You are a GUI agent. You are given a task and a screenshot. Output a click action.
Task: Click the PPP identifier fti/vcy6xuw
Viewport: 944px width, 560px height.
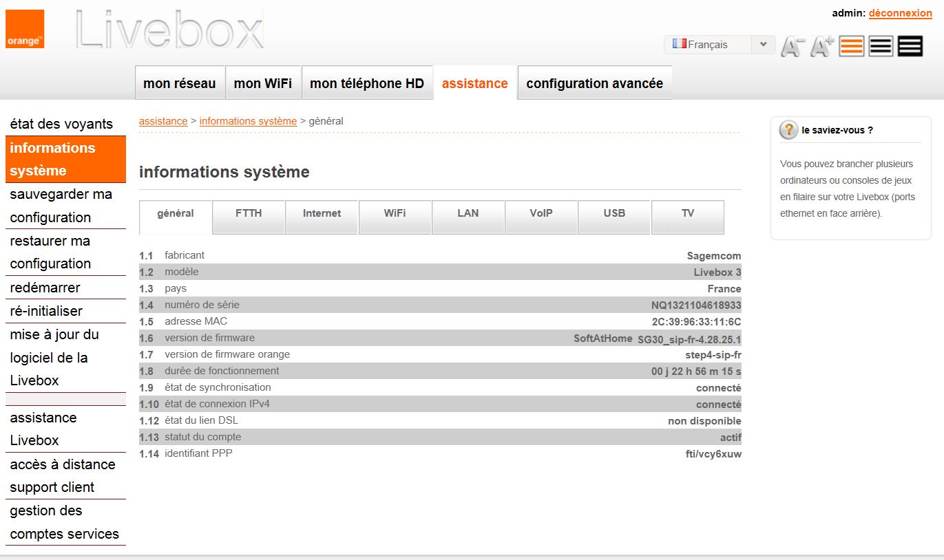(x=713, y=454)
